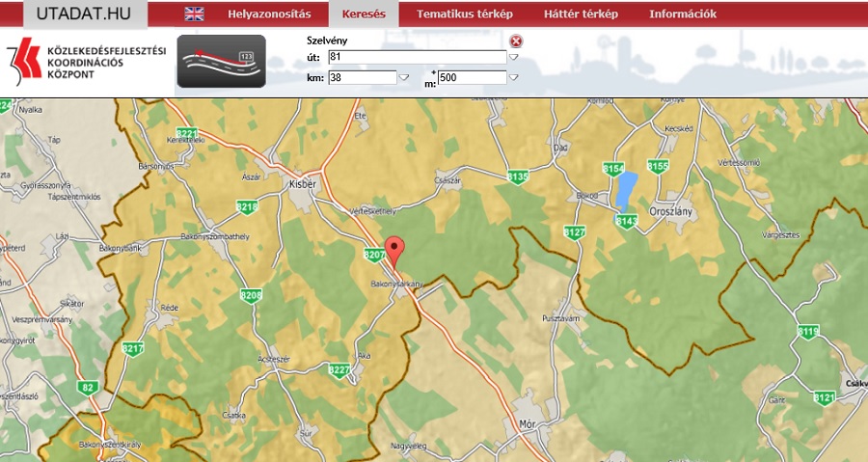The width and height of the screenshot is (868, 462).
Task: Click road shield 8119 on the map
Action: tap(807, 332)
